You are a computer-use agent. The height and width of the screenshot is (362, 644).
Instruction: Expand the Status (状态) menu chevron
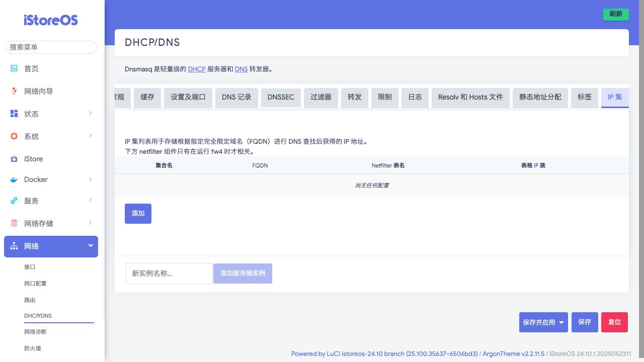91,113
